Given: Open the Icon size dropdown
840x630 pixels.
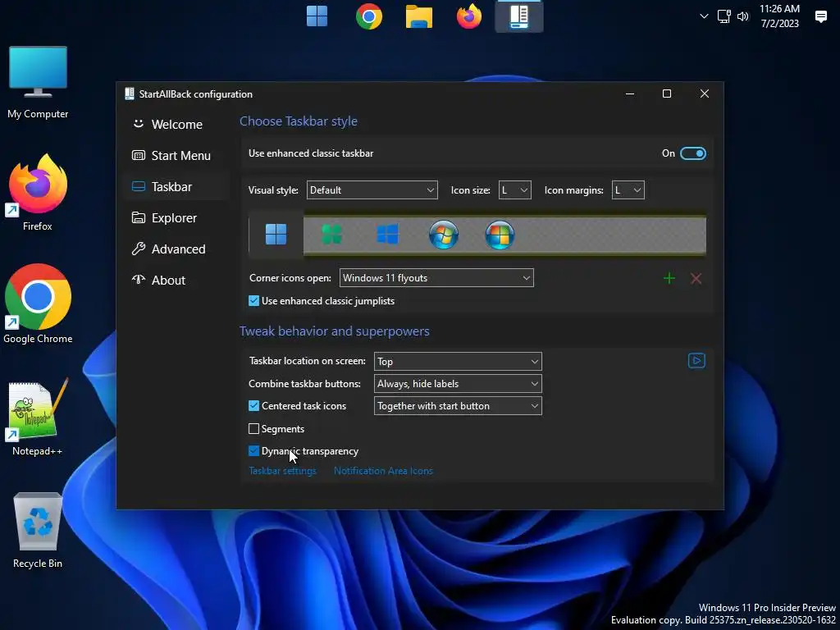Looking at the screenshot, I should (x=515, y=190).
